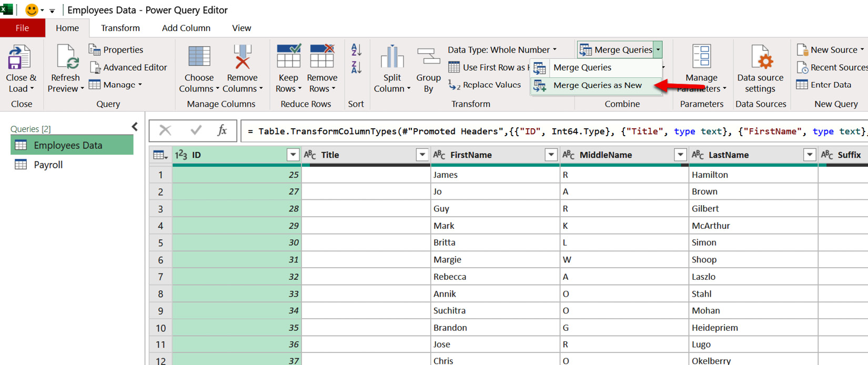Sort descending with the Z-A icon
This screenshot has height=365, width=868.
point(356,67)
